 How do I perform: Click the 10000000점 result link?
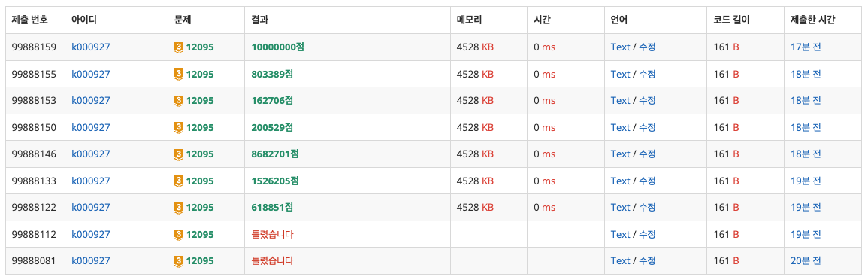click(278, 47)
